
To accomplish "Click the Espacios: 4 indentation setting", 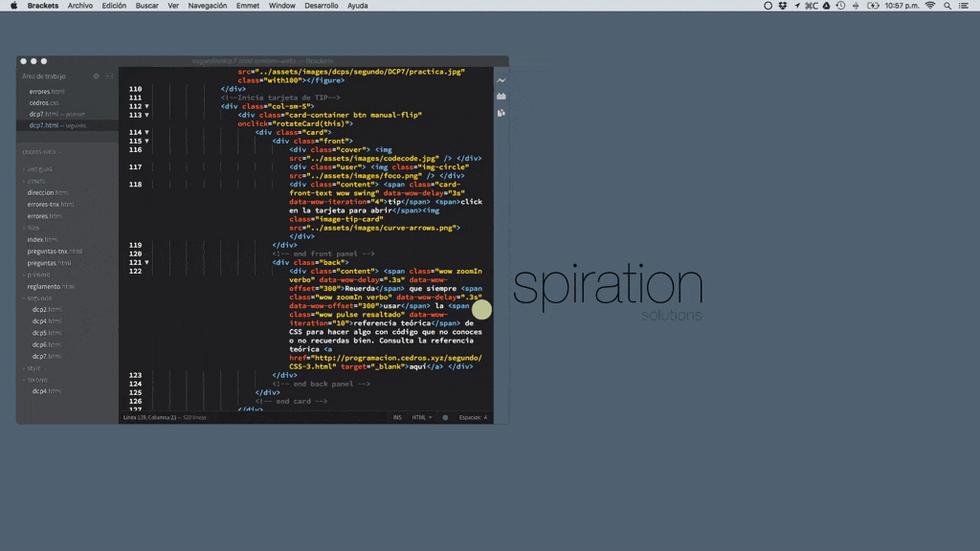I will pos(473,418).
